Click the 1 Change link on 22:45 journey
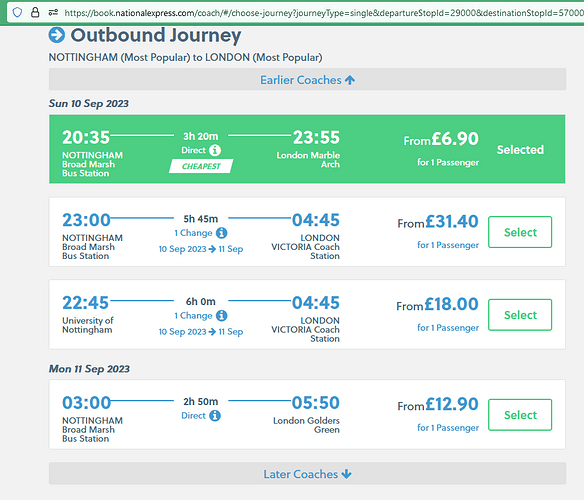The image size is (584, 500). [193, 316]
